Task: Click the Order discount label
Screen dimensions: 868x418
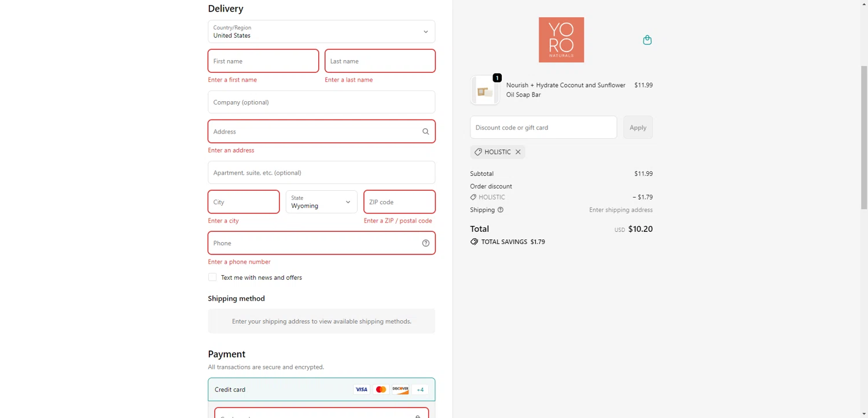Action: (x=491, y=186)
